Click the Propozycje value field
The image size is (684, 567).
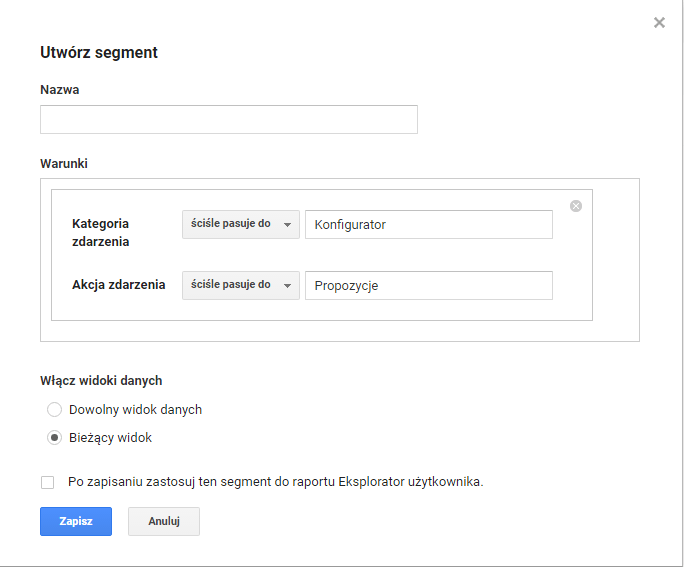click(428, 286)
